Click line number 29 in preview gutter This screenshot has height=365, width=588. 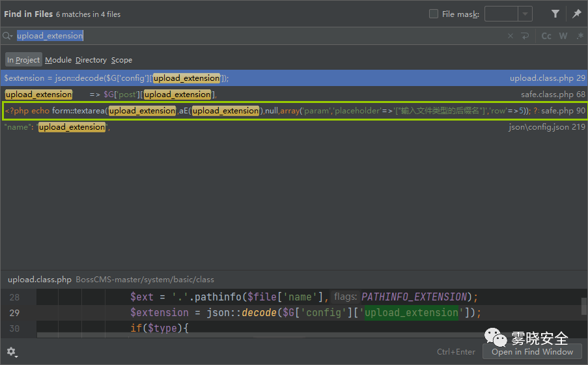tap(14, 313)
